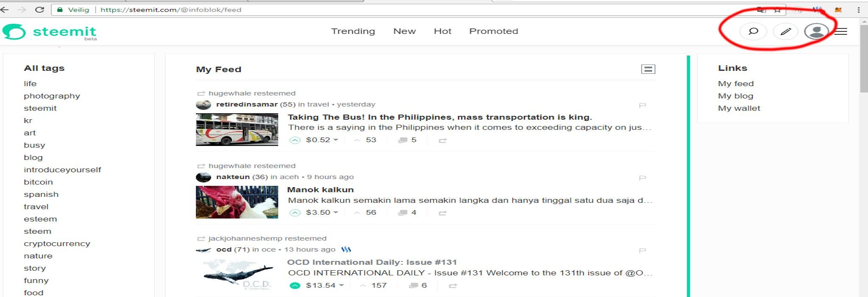The image size is (868, 297).
Task: Select the cryptocurrency tag
Action: tap(57, 244)
